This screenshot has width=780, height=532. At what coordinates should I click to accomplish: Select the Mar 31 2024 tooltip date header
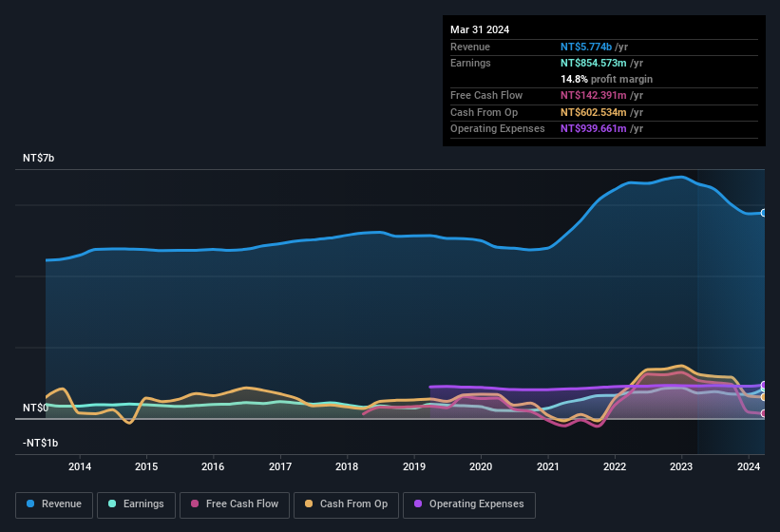tap(480, 29)
